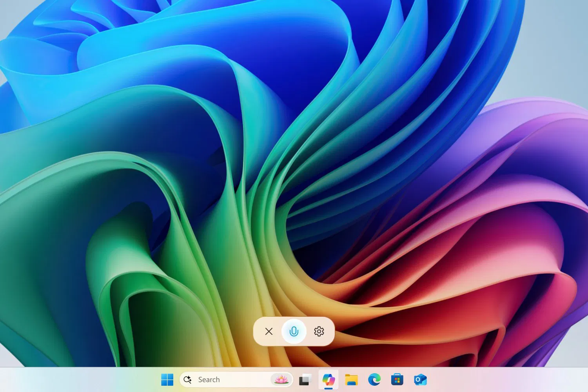This screenshot has height=392, width=588.
Task: Launch File Explorer from the taskbar
Action: (351, 379)
